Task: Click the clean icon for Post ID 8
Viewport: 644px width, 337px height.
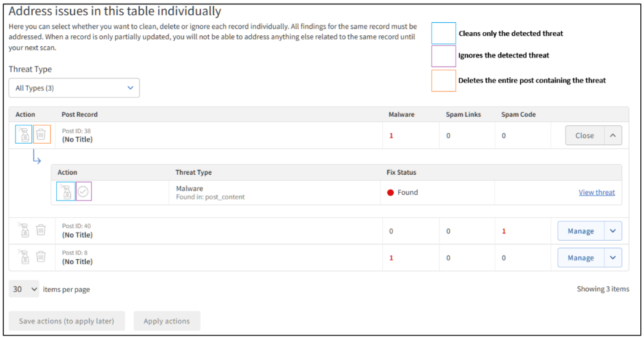Action: tap(23, 257)
